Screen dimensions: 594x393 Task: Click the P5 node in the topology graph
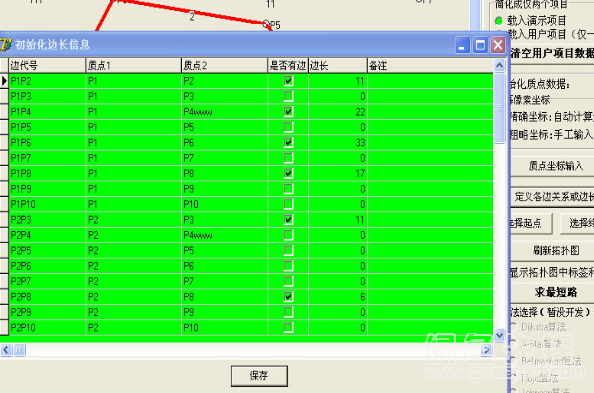pyautogui.click(x=266, y=24)
